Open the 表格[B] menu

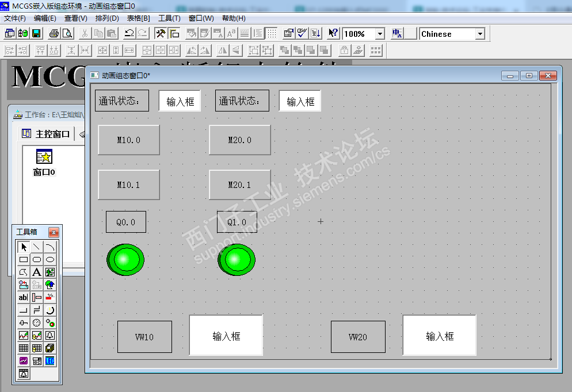(138, 18)
